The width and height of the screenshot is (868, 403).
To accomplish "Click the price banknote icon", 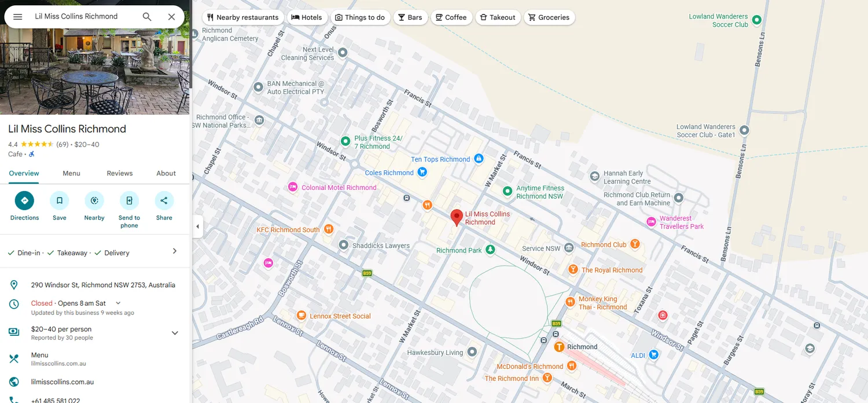I will pyautogui.click(x=14, y=332).
